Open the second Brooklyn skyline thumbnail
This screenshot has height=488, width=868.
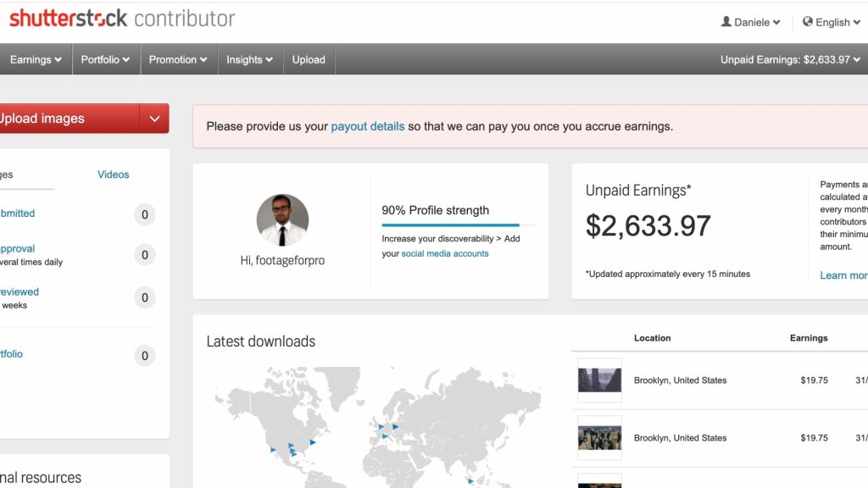click(x=599, y=438)
